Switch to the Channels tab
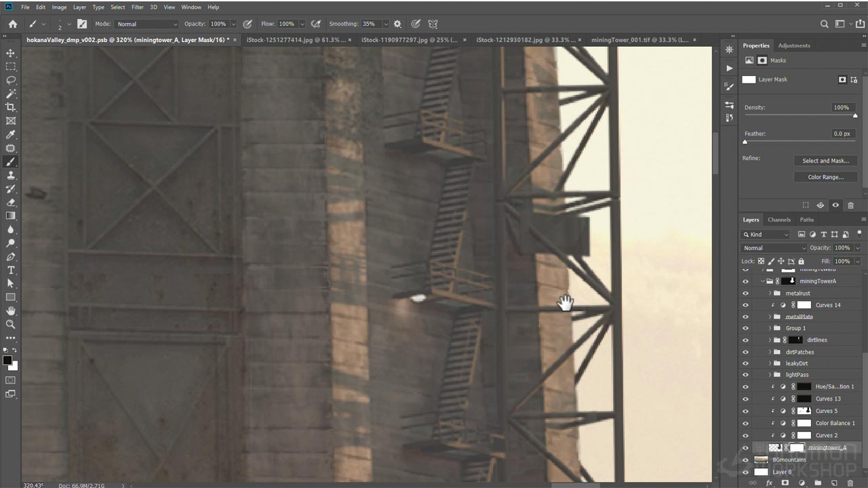Viewport: 868px width, 488px height. [x=778, y=220]
